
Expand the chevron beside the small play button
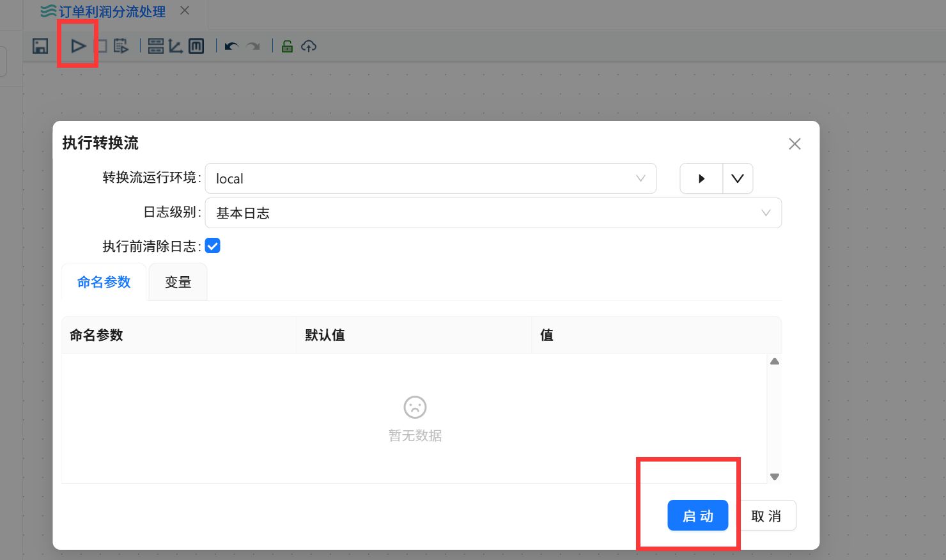click(x=738, y=178)
